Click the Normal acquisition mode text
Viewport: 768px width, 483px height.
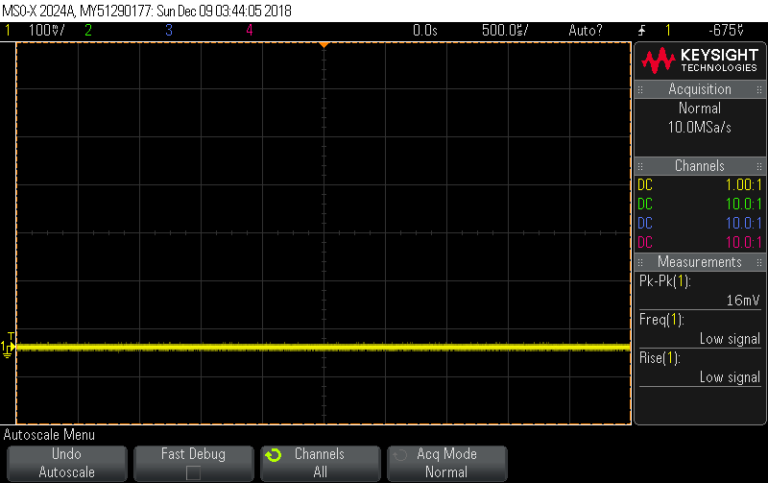tap(699, 108)
